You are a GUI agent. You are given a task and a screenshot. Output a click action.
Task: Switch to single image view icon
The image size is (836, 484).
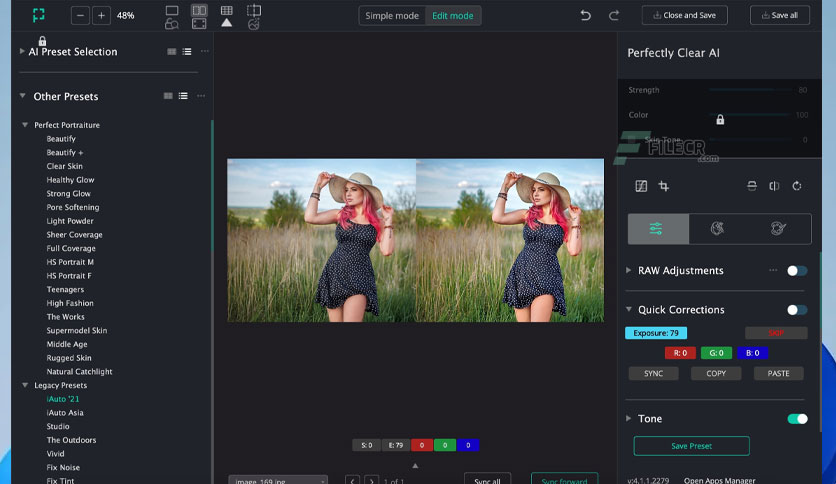(172, 10)
